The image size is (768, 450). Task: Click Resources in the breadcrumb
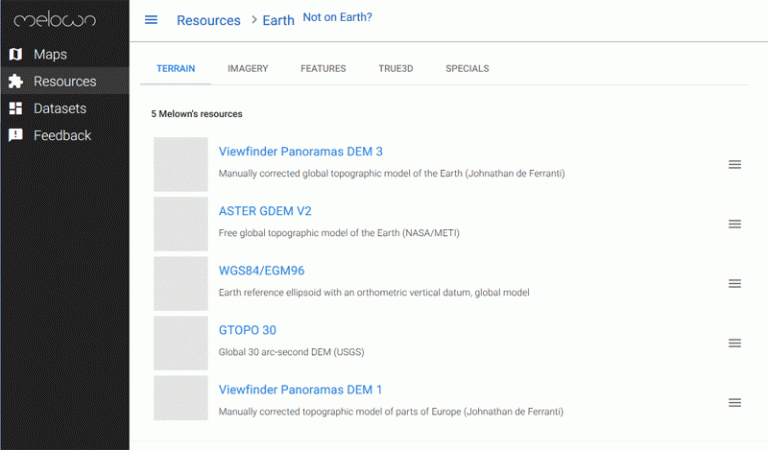pyautogui.click(x=209, y=21)
